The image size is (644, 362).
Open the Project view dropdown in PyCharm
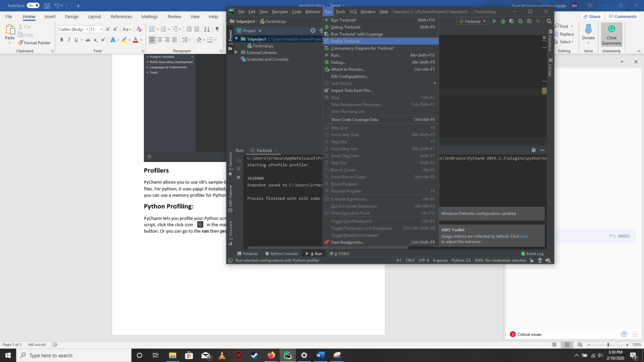pos(249,31)
